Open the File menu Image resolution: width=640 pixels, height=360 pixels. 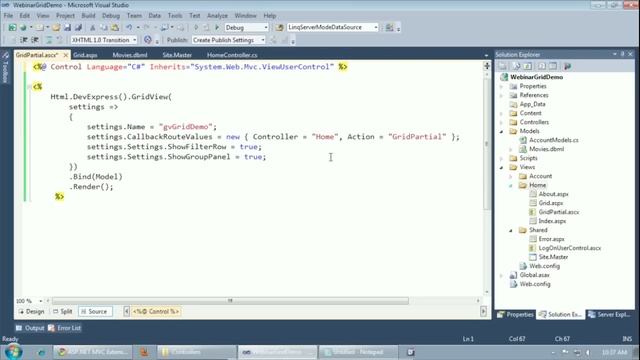pos(8,16)
